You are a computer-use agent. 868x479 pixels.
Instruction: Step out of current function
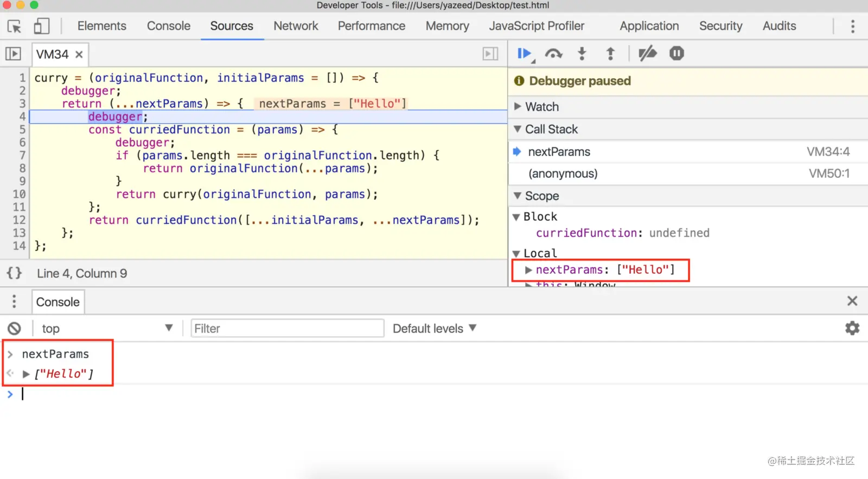(610, 54)
